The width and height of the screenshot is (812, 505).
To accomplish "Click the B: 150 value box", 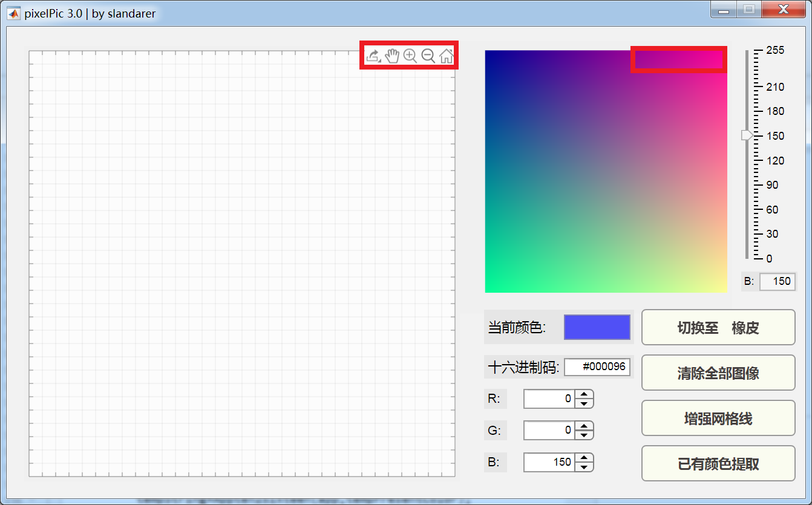I will click(778, 281).
